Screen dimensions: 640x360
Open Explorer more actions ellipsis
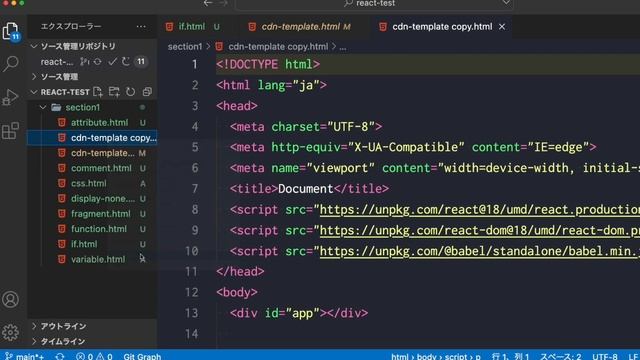coord(141,27)
